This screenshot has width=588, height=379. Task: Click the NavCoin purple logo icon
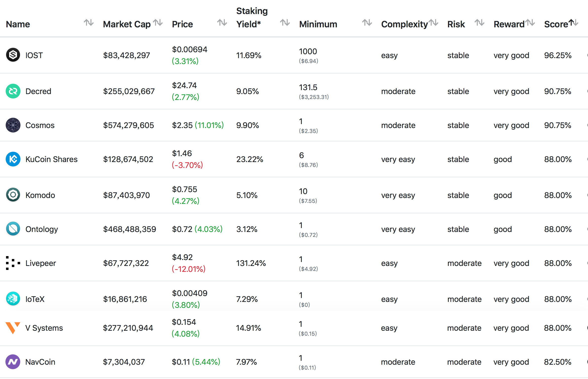coord(13,362)
